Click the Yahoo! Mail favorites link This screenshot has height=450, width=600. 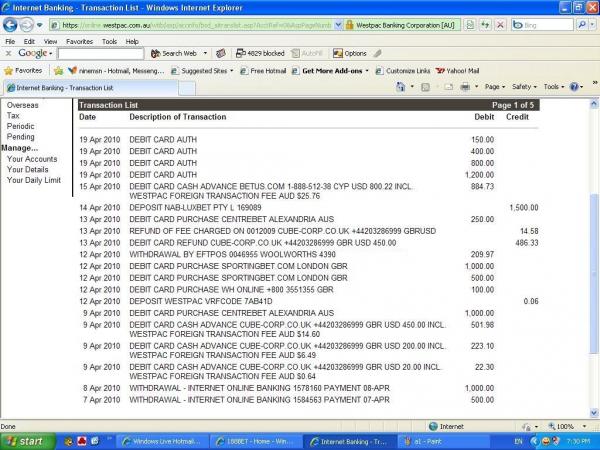point(457,71)
